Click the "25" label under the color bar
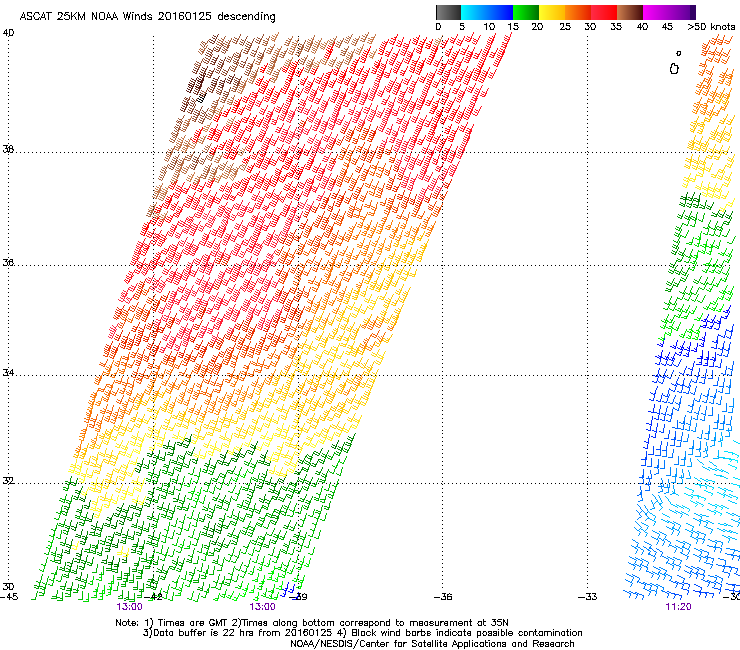 coord(565,26)
